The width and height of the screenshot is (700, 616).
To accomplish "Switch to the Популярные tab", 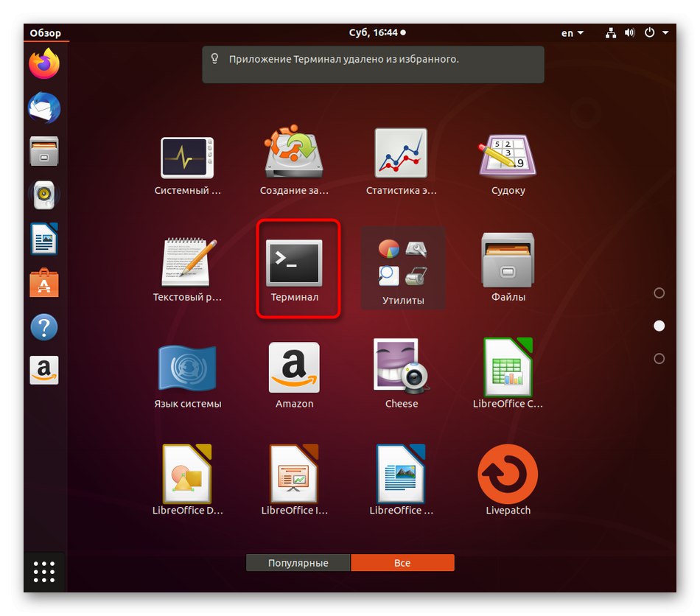I will coord(298,562).
